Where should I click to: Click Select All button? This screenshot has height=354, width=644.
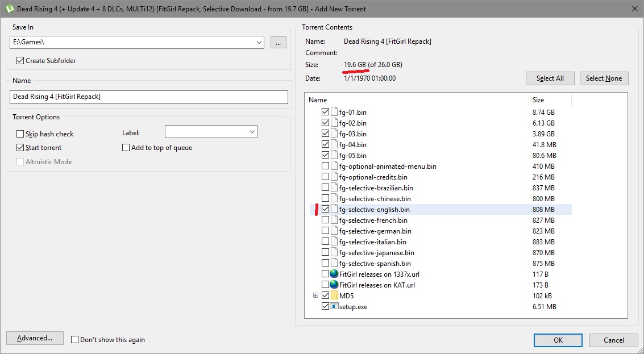(x=550, y=78)
